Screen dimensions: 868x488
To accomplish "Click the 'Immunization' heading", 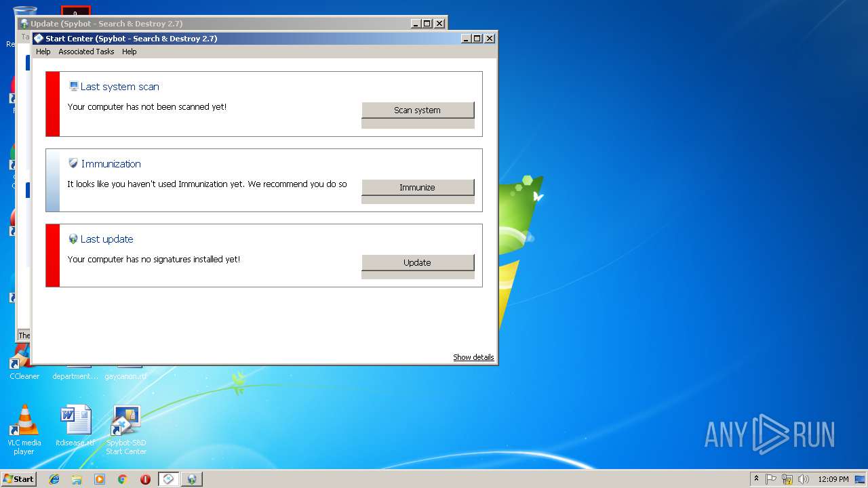I will tap(111, 164).
